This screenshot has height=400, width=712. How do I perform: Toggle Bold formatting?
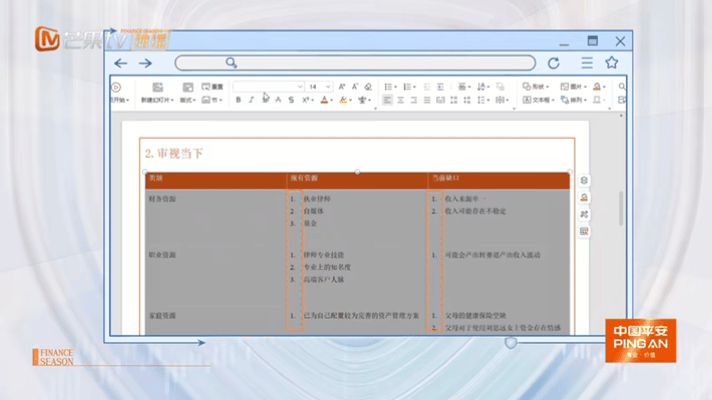238,100
